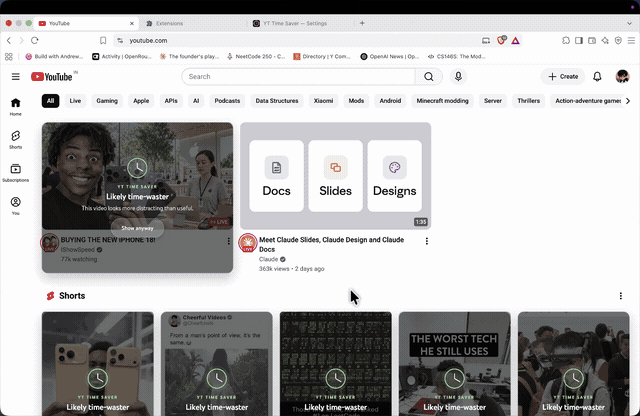Open the You section in sidebar
The height and width of the screenshot is (416, 640).
click(16, 206)
